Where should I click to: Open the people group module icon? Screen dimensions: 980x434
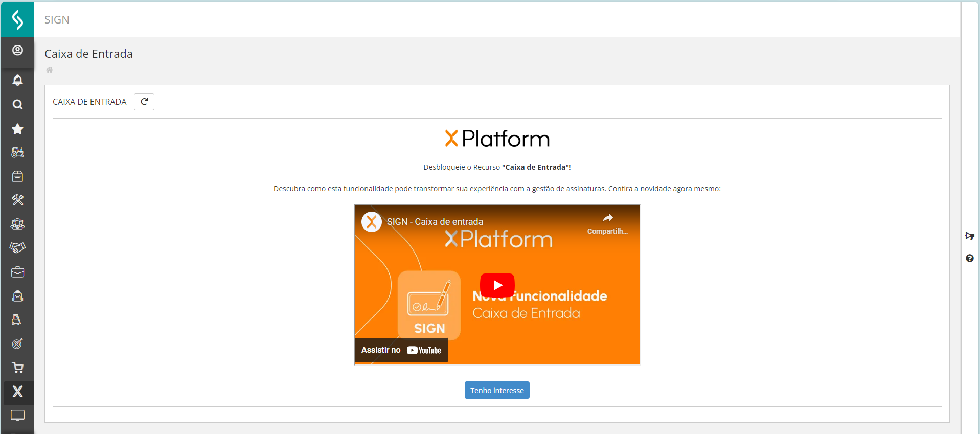(x=17, y=224)
